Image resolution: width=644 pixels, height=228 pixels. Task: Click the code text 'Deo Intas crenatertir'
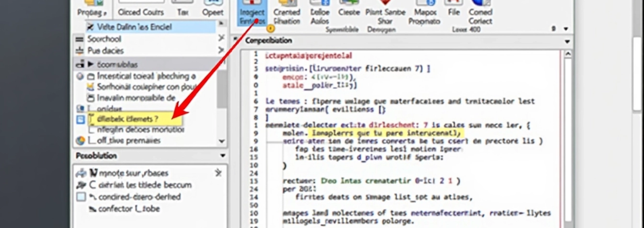[x=367, y=181]
